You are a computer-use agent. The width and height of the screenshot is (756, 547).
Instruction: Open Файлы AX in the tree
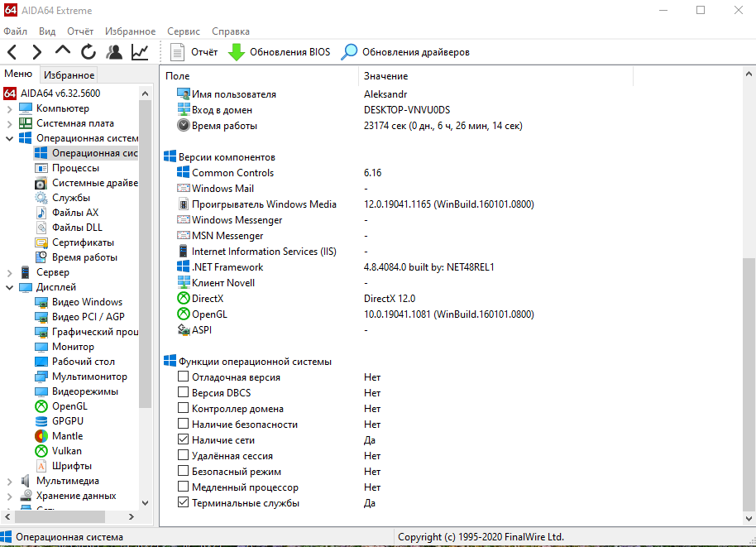(x=74, y=213)
